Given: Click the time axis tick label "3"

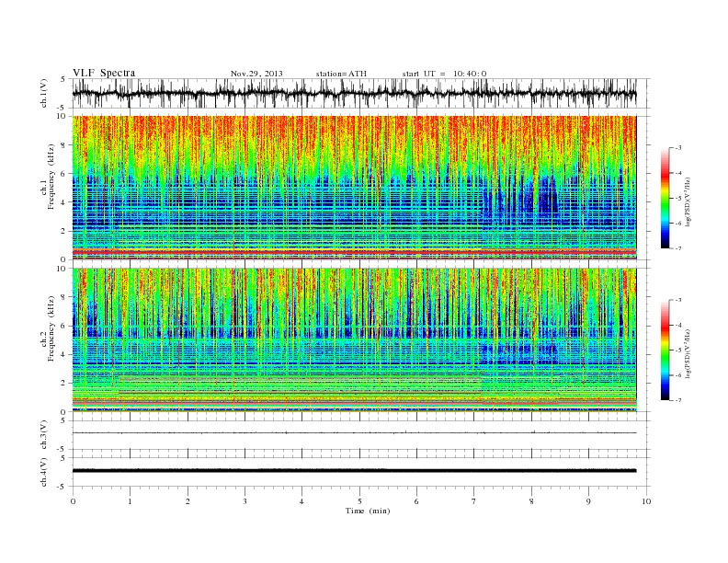Looking at the screenshot, I should click(245, 501).
